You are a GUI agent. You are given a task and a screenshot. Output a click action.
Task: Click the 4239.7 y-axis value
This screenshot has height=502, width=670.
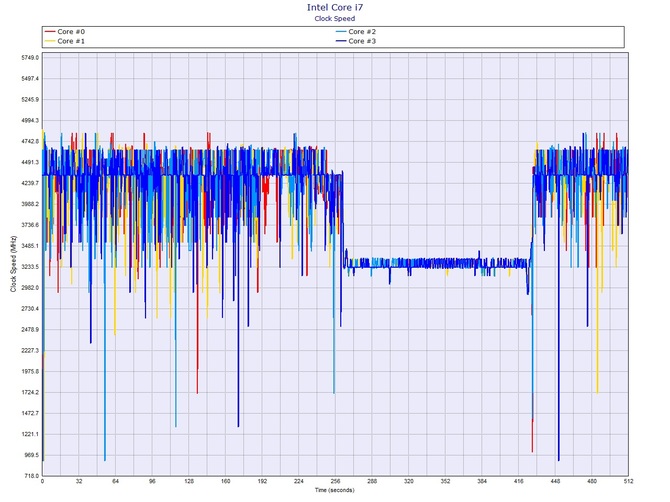[30, 183]
